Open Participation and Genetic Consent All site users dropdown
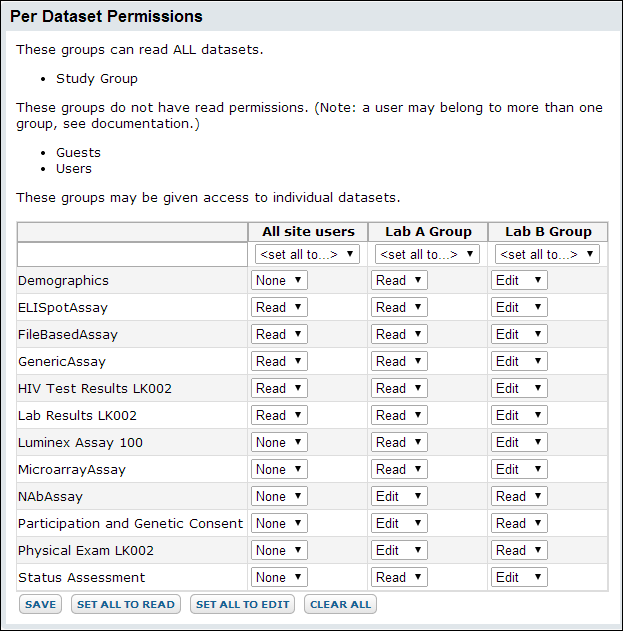The height and width of the screenshot is (631, 623). [279, 523]
